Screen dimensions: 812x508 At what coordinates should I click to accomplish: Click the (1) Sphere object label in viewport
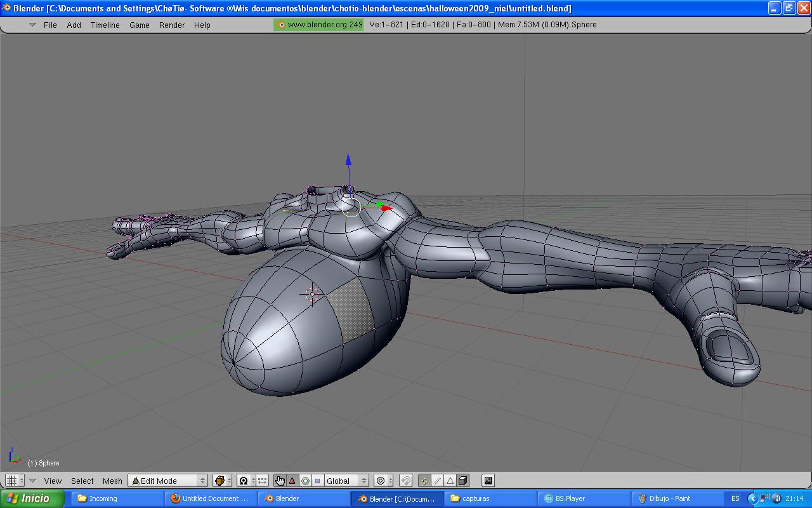click(43, 463)
